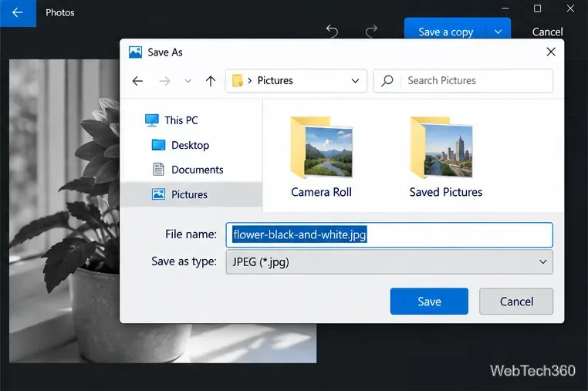Select the Saved Pictures folder
The width and height of the screenshot is (588, 391).
(445, 157)
